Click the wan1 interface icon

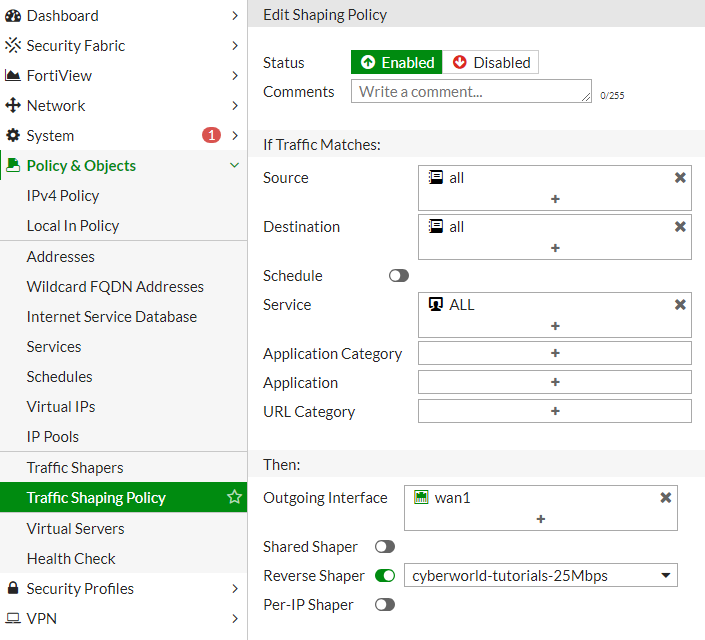(421, 497)
